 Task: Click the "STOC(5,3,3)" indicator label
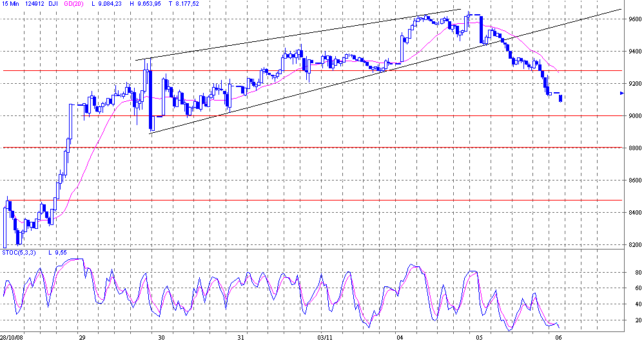coord(19,252)
